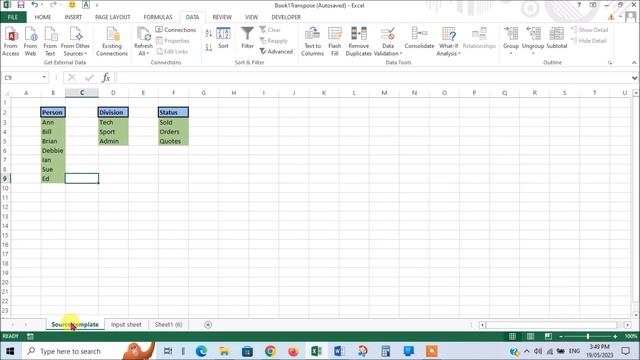Image resolution: width=640 pixels, height=360 pixels.
Task: Open the FILE tab
Action: click(x=13, y=17)
